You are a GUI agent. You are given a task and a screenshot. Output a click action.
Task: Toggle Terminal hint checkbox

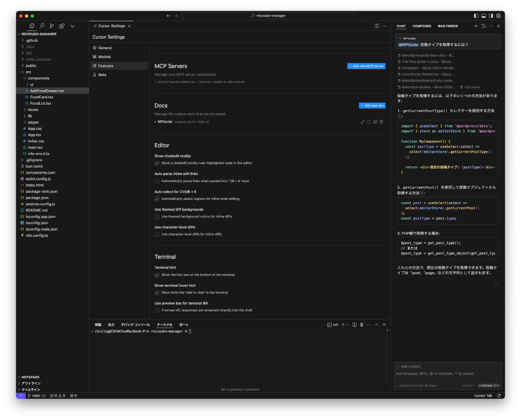pos(157,275)
